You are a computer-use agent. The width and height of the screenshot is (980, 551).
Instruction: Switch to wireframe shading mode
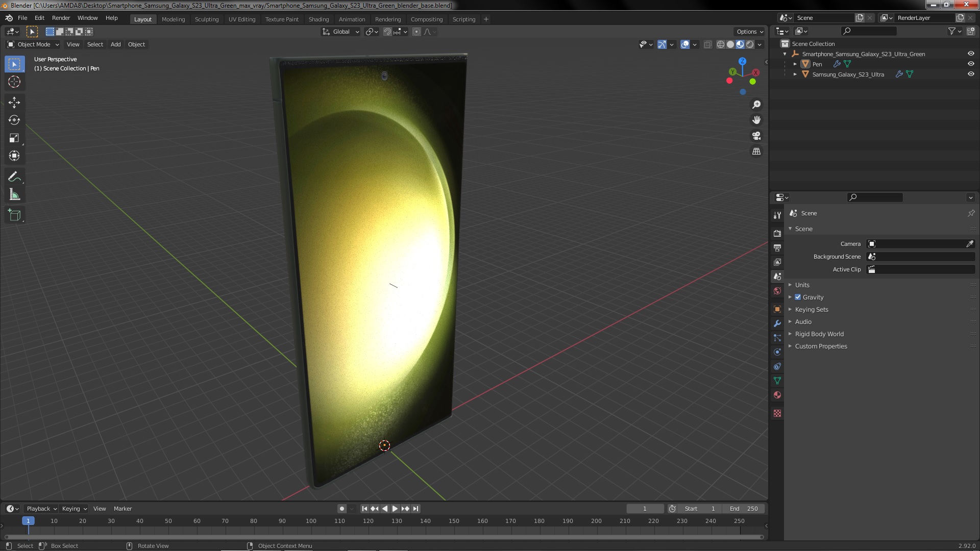(x=721, y=44)
